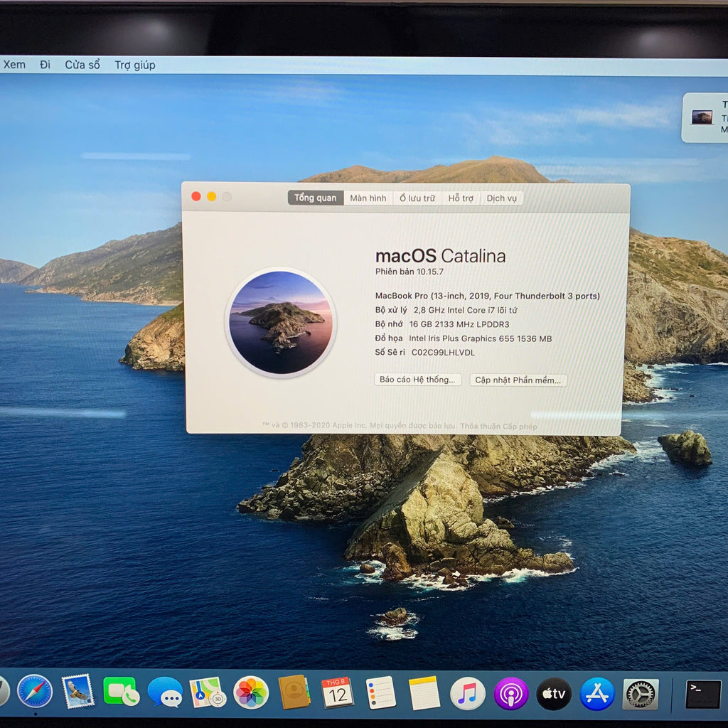
Task: Open Thỏa thuận Cấp phép link
Action: coord(498,427)
